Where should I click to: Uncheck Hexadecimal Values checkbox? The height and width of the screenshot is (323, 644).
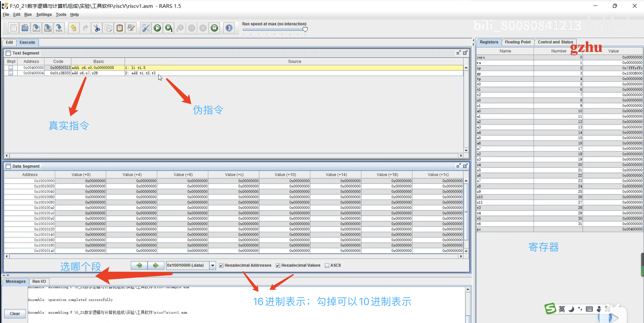click(278, 265)
